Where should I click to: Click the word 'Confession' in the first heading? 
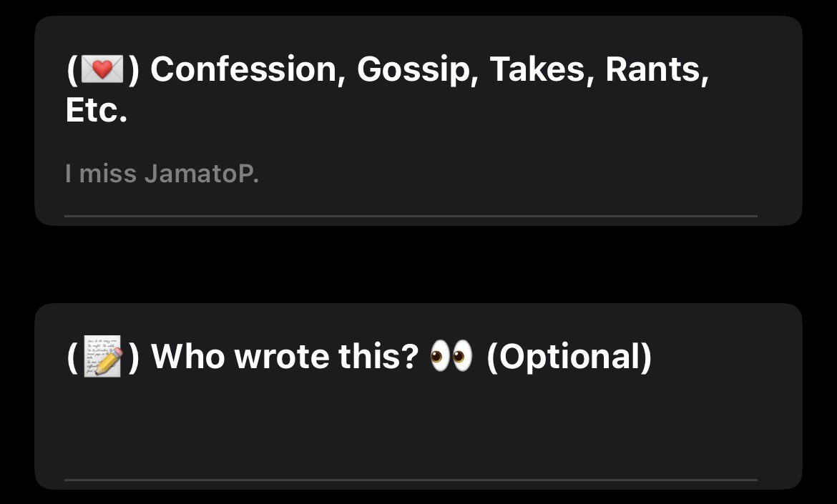pyautogui.click(x=244, y=70)
